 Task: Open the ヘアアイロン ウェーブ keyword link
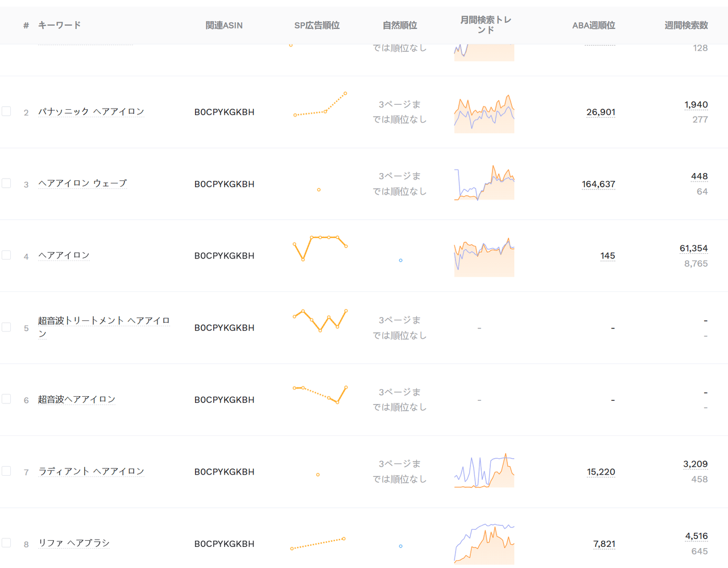(x=82, y=183)
